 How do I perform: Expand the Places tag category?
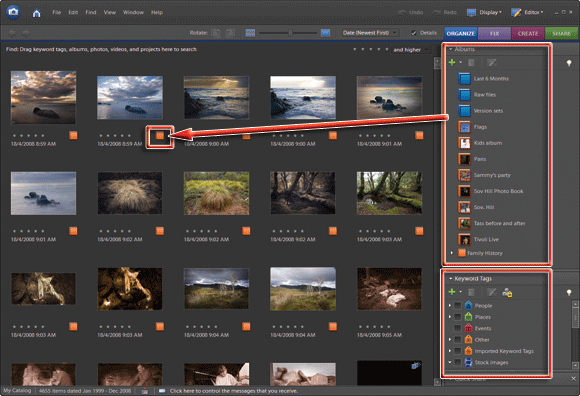click(x=450, y=317)
